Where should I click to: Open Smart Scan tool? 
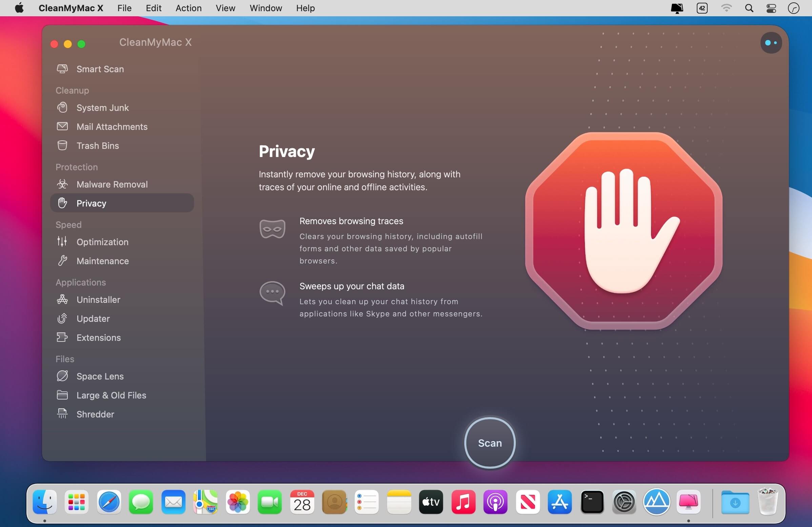100,69
